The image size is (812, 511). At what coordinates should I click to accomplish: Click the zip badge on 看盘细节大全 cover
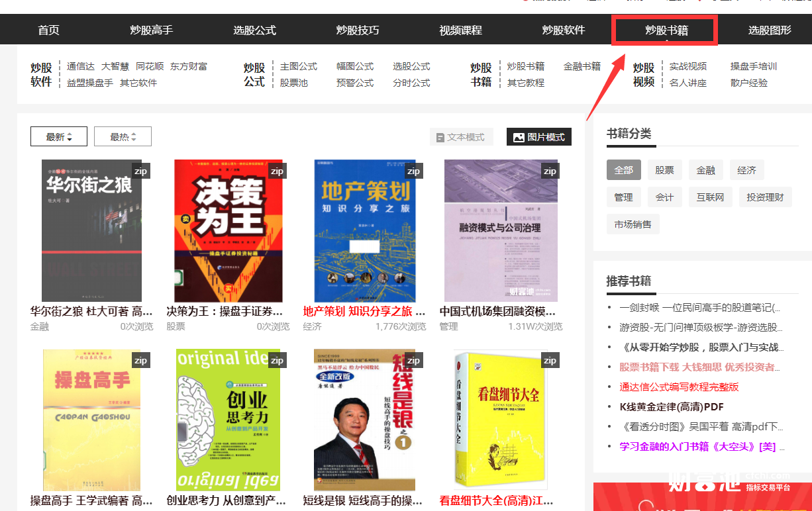pos(550,360)
